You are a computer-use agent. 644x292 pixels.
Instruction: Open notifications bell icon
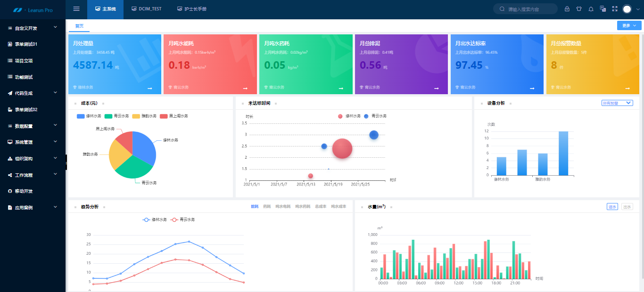coord(591,9)
